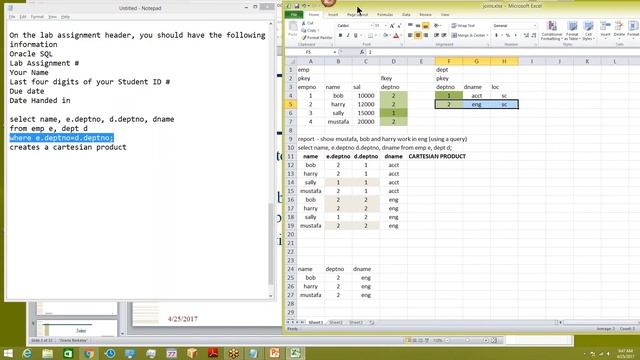Switch to the View ribbon tab
Viewport: 640px width, 360px height.
445,15
